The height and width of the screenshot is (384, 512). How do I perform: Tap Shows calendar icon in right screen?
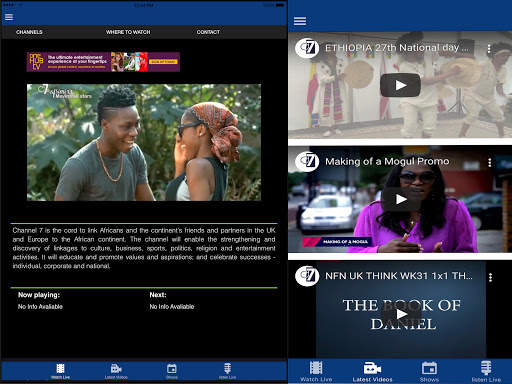point(429,368)
